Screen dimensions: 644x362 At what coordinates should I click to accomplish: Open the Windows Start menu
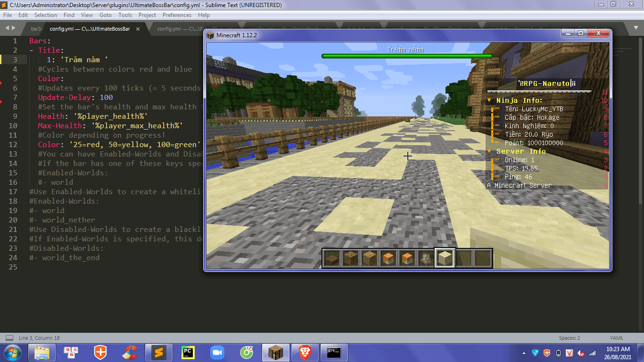pos(12,353)
